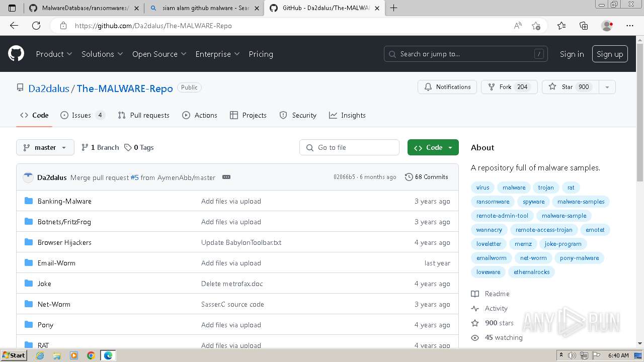Image resolution: width=644 pixels, height=362 pixels.
Task: Open pull request #5 link
Action: pos(134,177)
